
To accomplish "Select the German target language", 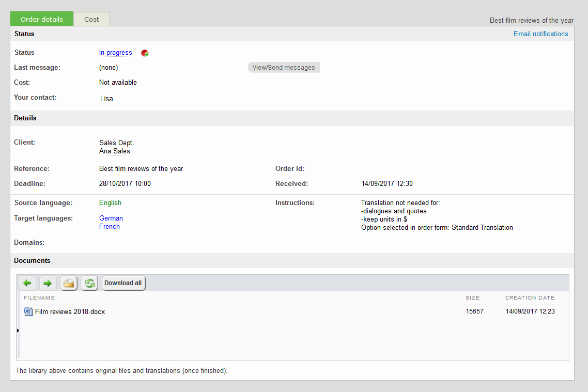I will tap(111, 218).
